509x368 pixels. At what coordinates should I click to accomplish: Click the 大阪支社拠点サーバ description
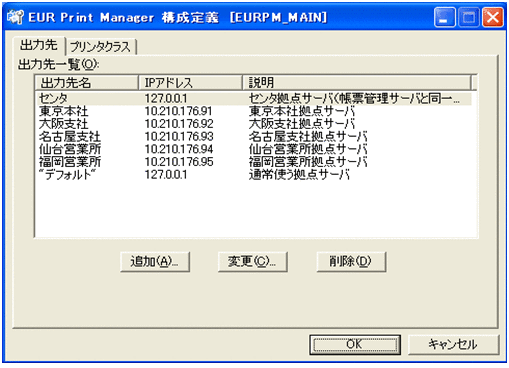point(302,124)
